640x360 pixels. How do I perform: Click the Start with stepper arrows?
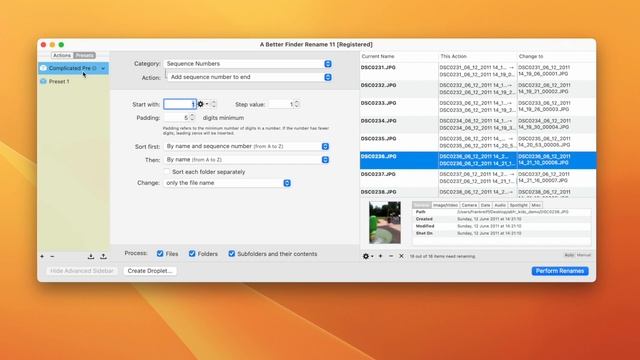tap(214, 104)
